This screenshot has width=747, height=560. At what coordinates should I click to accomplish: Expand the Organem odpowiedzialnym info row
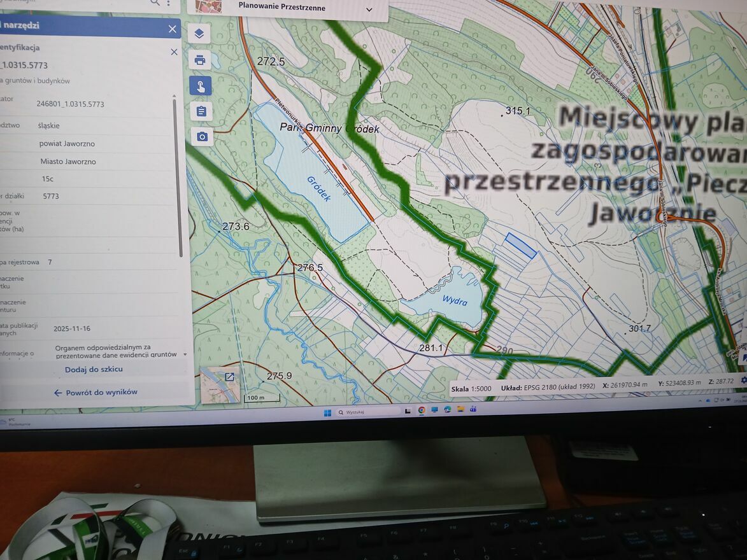coord(185,354)
